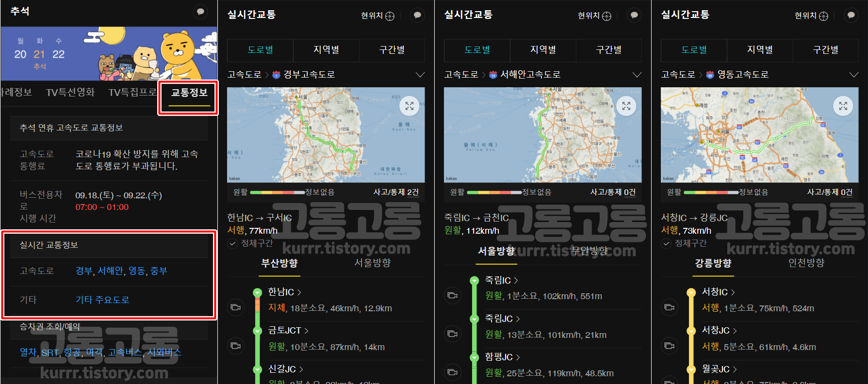The image size is (868, 384).
Task: Click the 서해안고속도로 traffic map
Action: pyautogui.click(x=543, y=135)
